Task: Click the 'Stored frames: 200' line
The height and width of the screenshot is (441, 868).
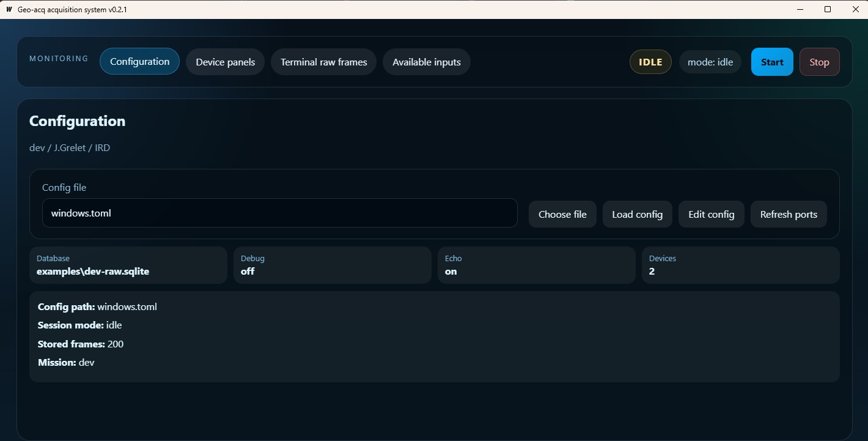Action: point(81,344)
